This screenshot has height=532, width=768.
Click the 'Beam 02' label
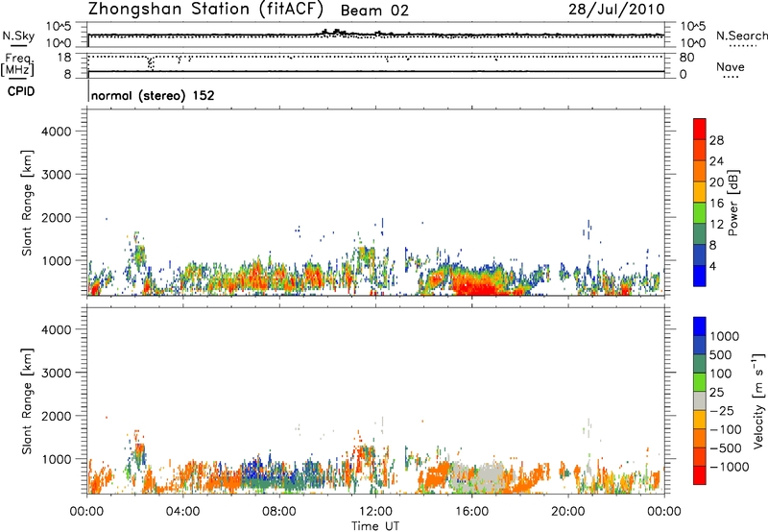point(374,11)
